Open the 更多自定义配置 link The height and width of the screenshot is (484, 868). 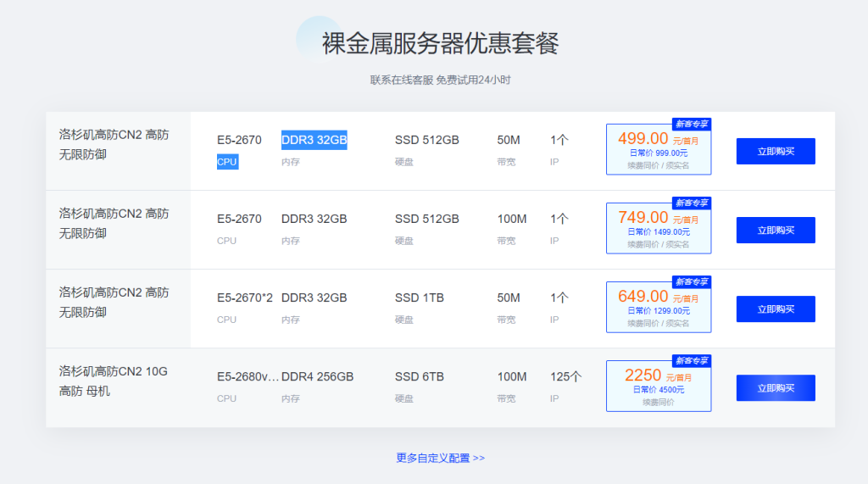(440, 458)
